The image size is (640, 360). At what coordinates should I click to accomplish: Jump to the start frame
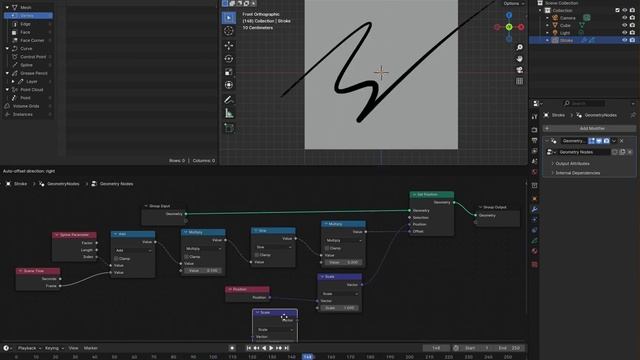249,348
